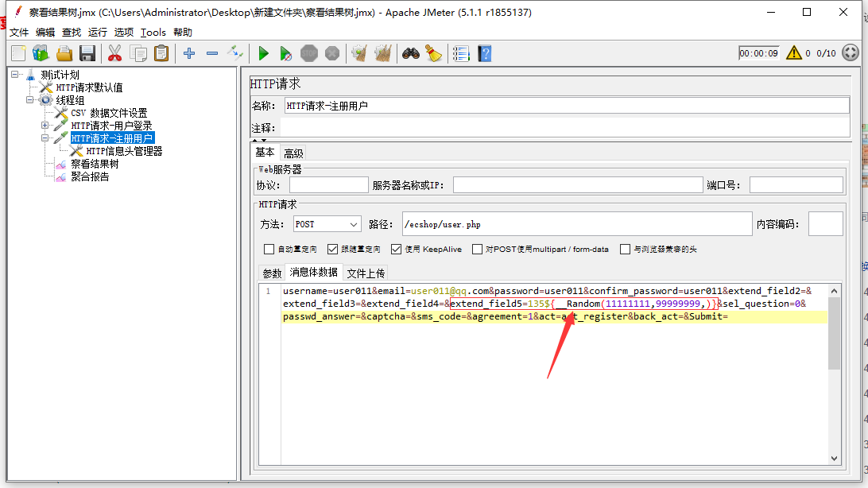Open Search with binoculars icon

411,54
